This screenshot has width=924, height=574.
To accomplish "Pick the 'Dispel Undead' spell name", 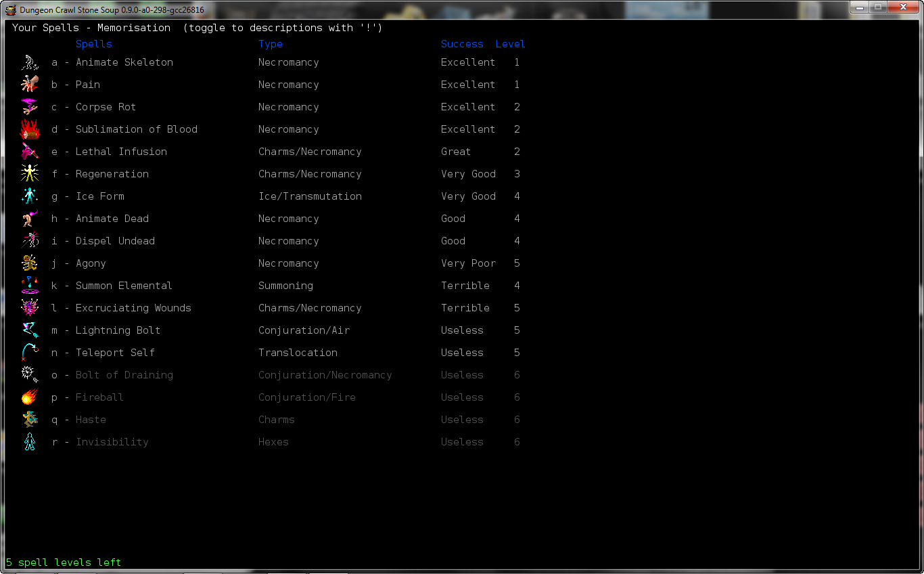I will 116,241.
